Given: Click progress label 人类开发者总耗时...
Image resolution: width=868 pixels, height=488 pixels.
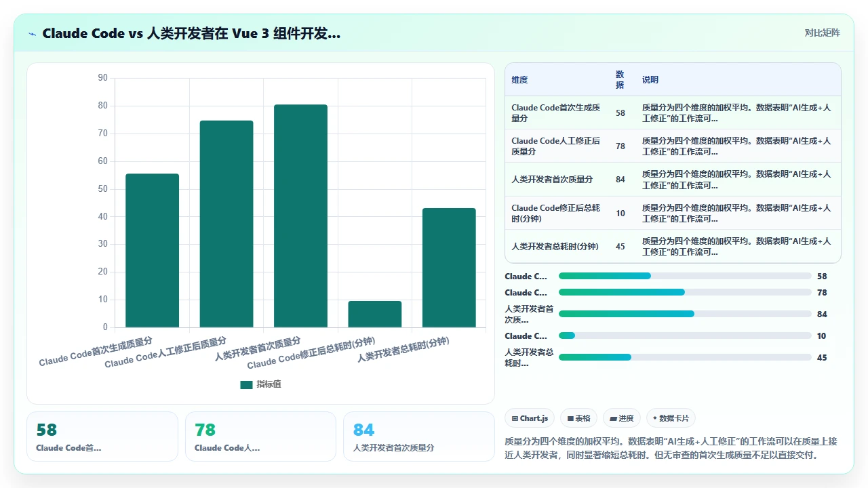Looking at the screenshot, I should pos(529,357).
